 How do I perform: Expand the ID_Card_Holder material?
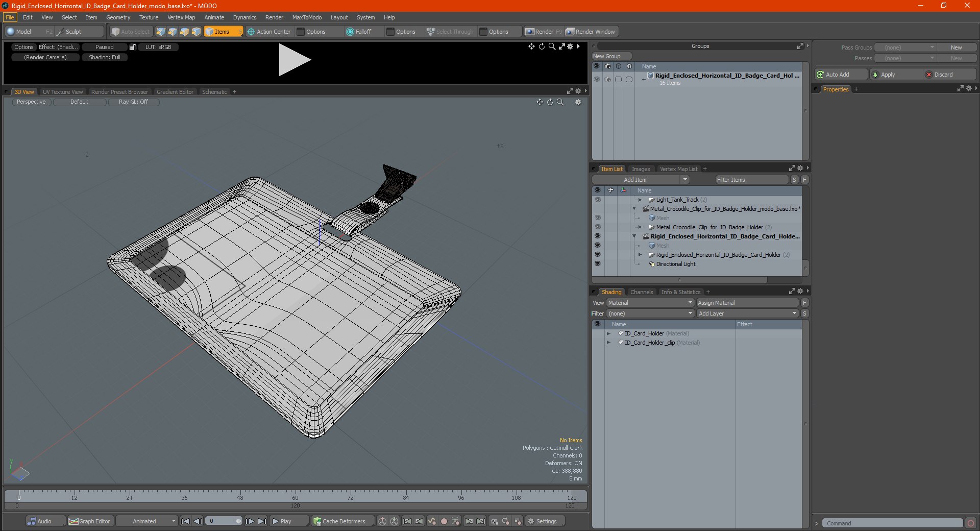click(608, 333)
